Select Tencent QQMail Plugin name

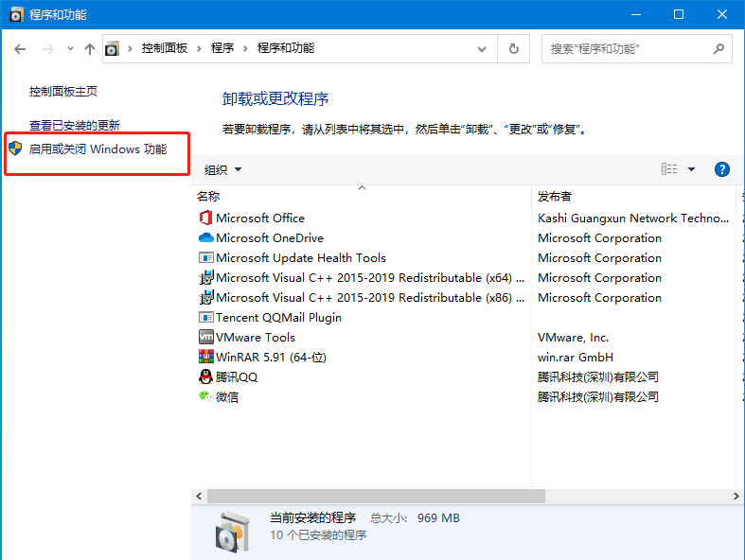click(278, 317)
